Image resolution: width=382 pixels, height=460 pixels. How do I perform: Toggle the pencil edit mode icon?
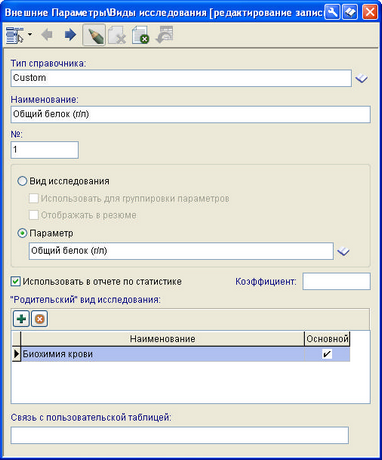pyautogui.click(x=94, y=35)
